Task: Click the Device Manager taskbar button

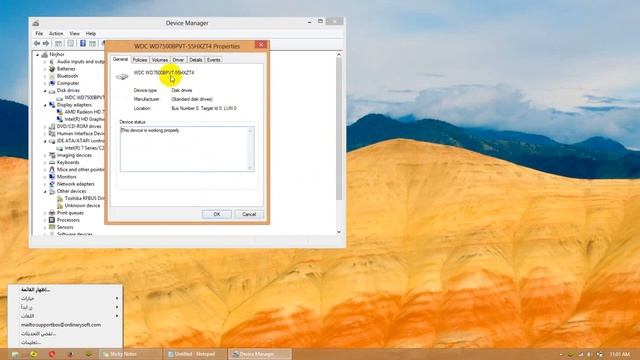Action: click(260, 354)
